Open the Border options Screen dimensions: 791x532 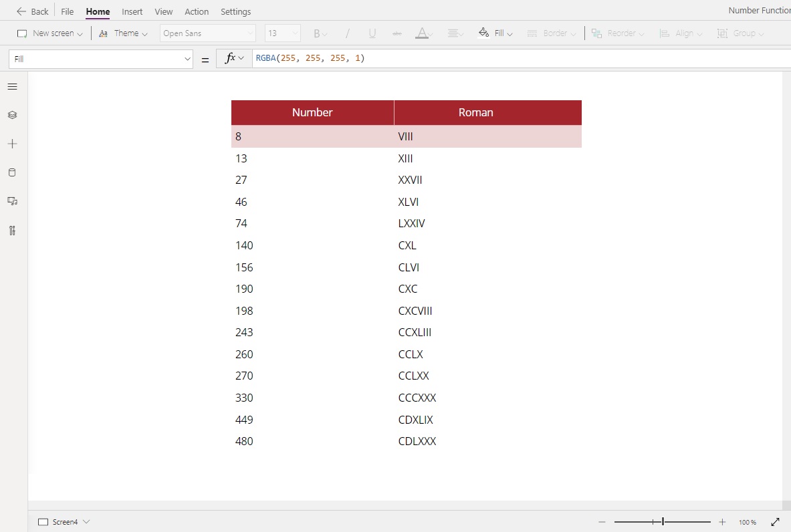tap(552, 33)
